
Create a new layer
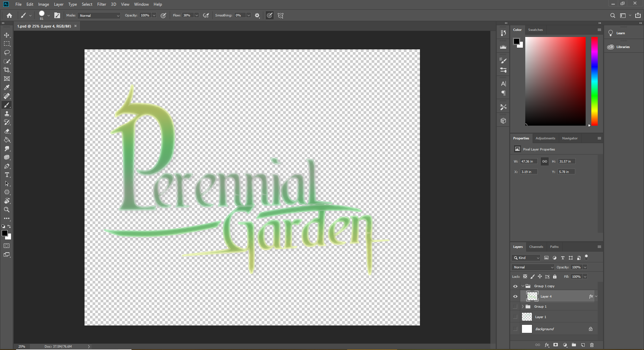click(583, 345)
